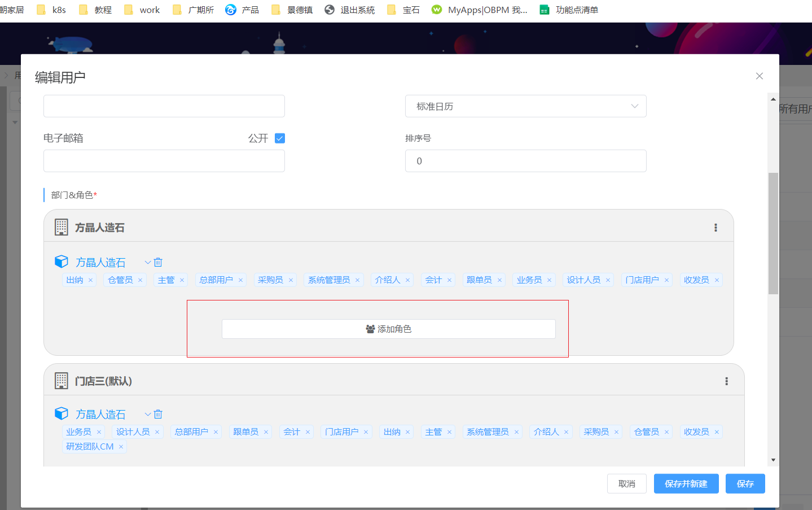Click the 取消 button
Screen dimensions: 812x510
tap(627, 483)
